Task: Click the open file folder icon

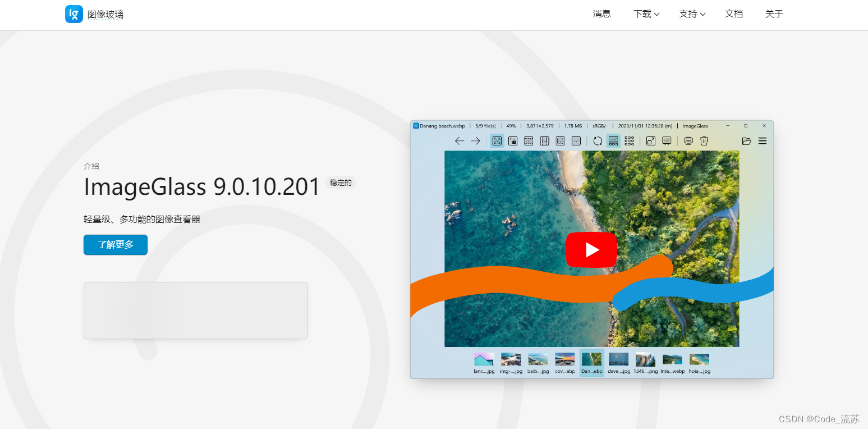Action: click(746, 141)
